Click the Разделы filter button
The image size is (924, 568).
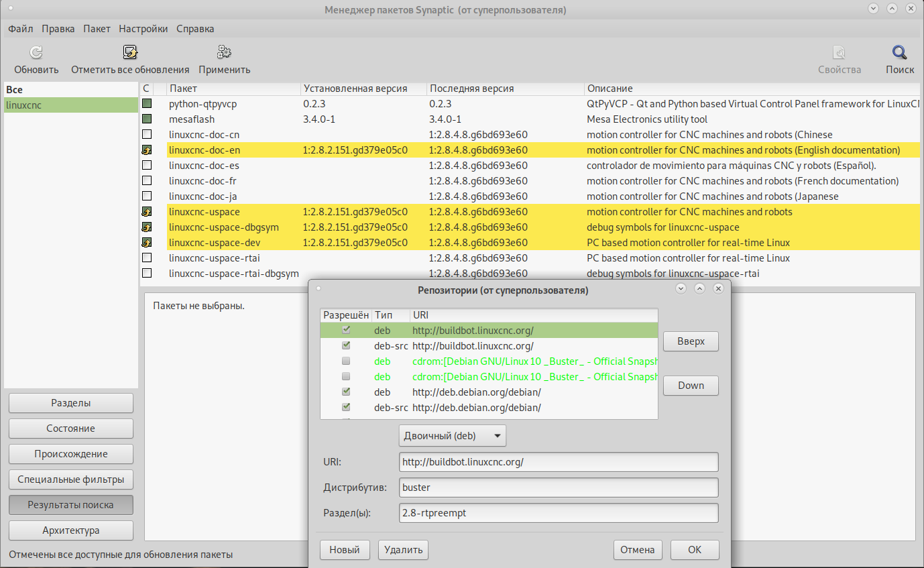pos(71,403)
